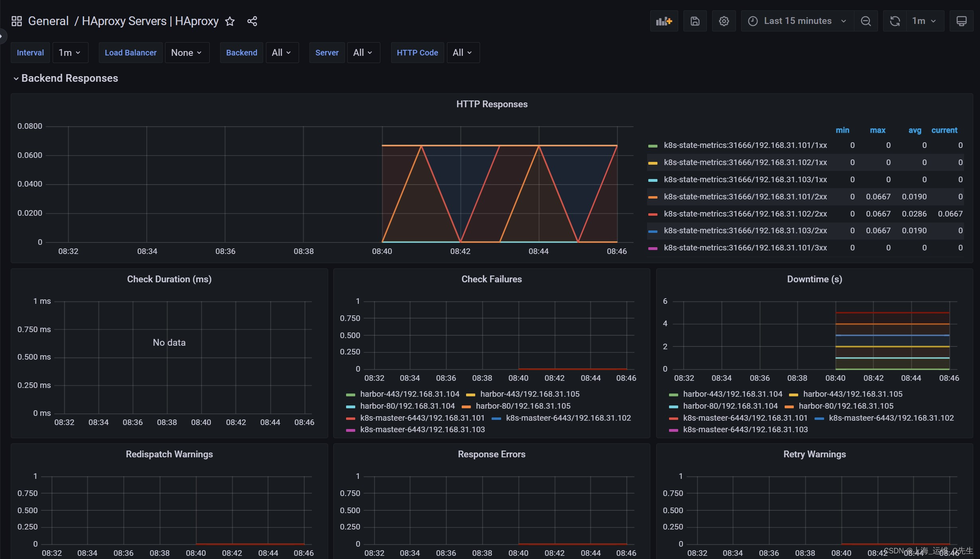Sort HTTP Responses legend by min
This screenshot has width=980, height=559.
[x=842, y=130]
